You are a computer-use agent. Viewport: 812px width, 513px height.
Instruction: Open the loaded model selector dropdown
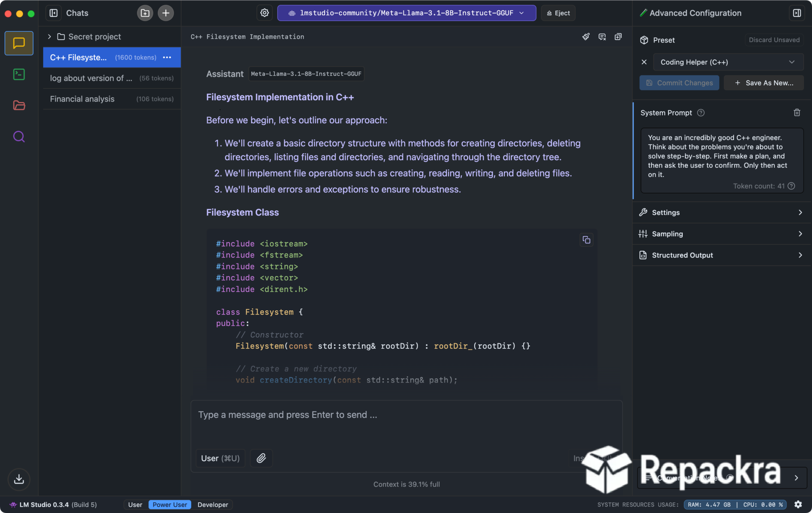[407, 13]
